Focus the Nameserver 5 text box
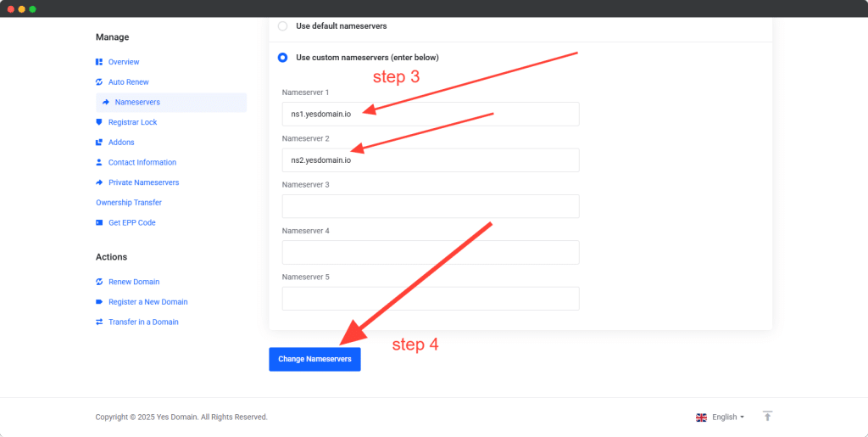This screenshot has height=437, width=868. pos(431,299)
